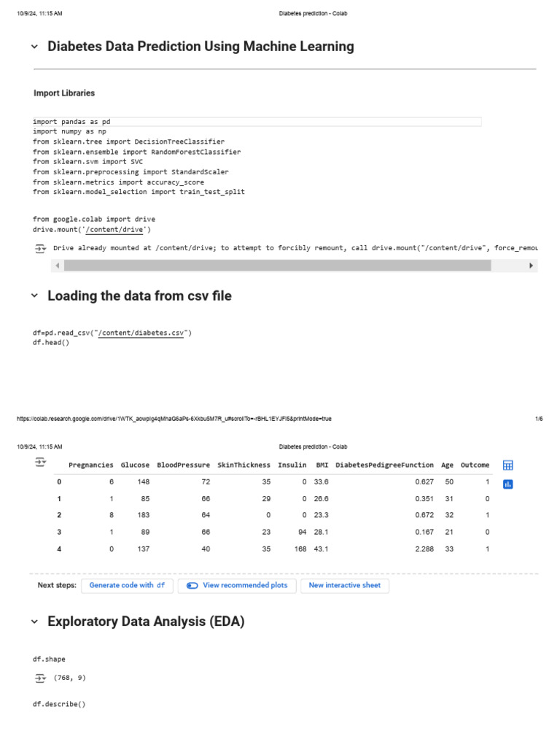Viewport: 560px width, 747px height.
Task: Click the df.describe() code cell
Action: (x=59, y=704)
